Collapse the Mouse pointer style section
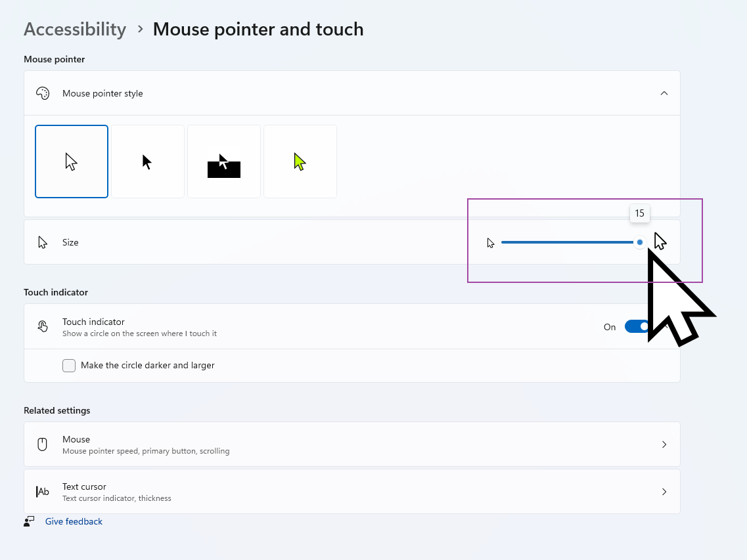The height and width of the screenshot is (560, 747). (x=664, y=93)
